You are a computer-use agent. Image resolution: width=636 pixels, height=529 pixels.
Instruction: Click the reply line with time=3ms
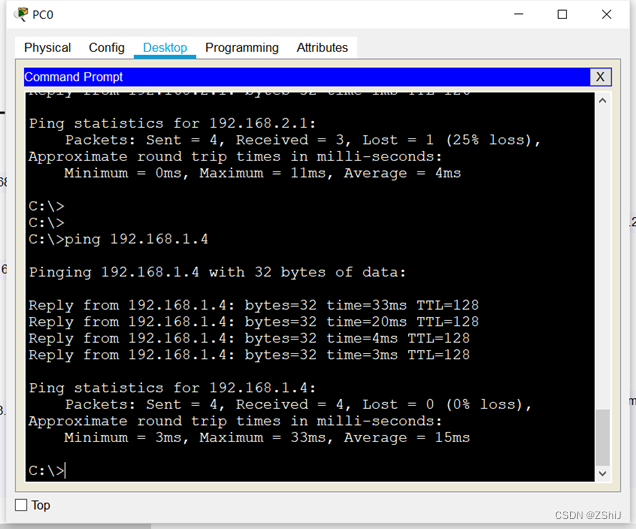coord(249,355)
